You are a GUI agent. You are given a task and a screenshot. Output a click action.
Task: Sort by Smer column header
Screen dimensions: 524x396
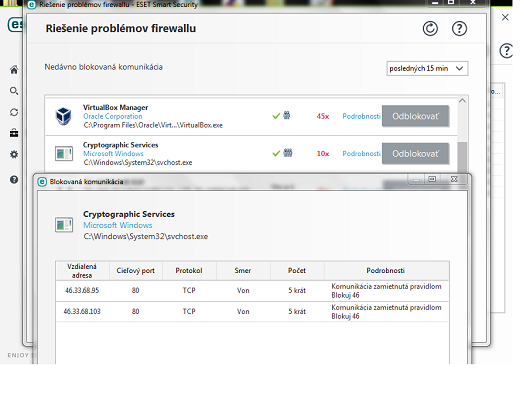243,271
